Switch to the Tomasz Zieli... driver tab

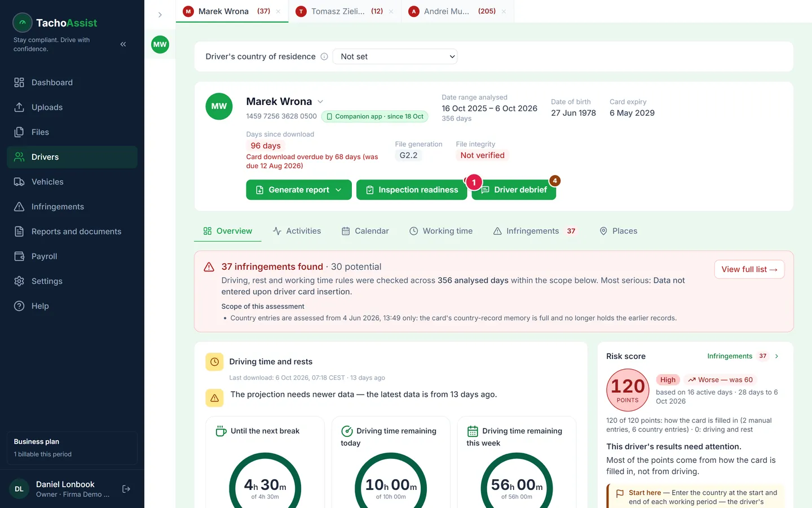pos(345,11)
